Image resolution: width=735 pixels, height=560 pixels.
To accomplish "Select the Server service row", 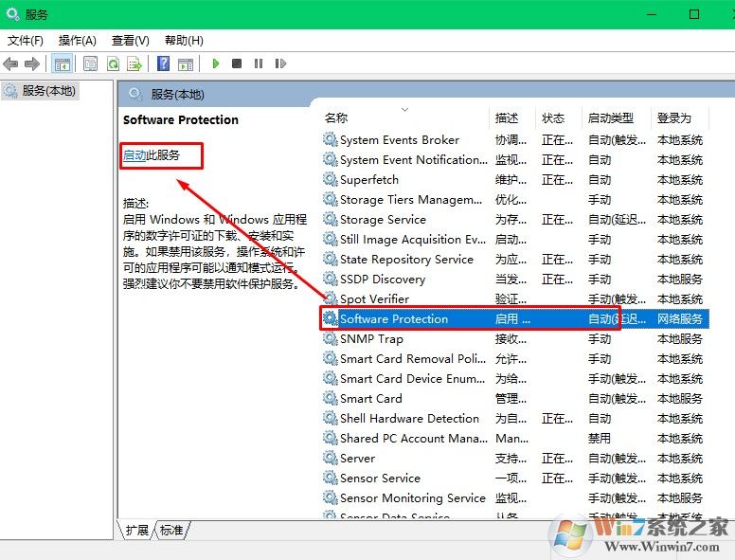I will click(515, 458).
